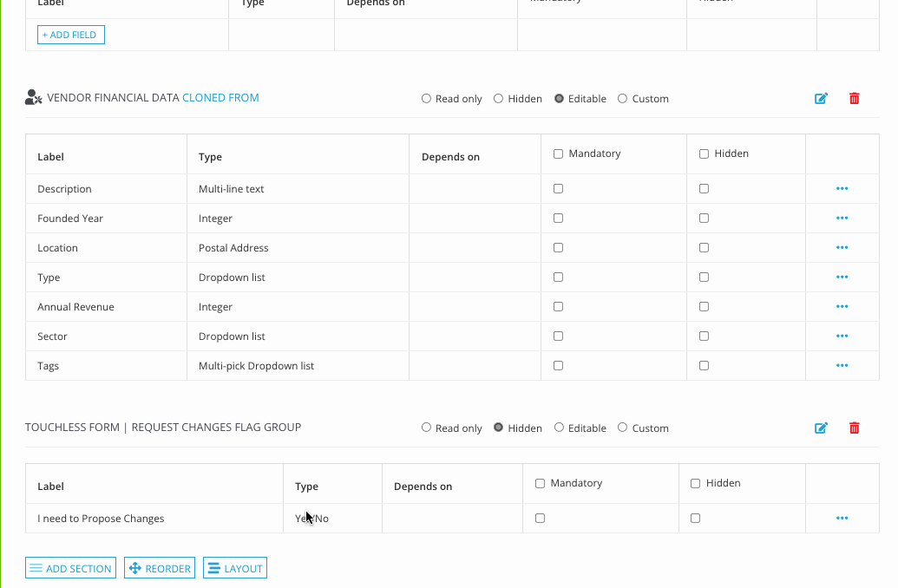
Task: Edit the Touchless Form flag group section
Action: point(821,428)
